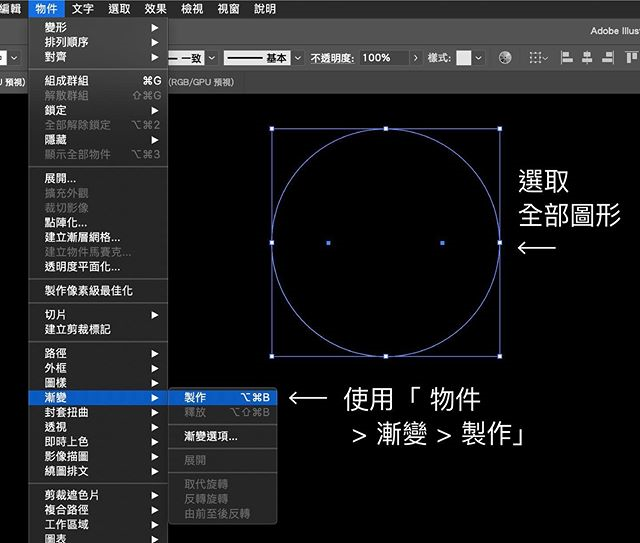Click the (RGB/GPU 預視) document tab

[202, 82]
